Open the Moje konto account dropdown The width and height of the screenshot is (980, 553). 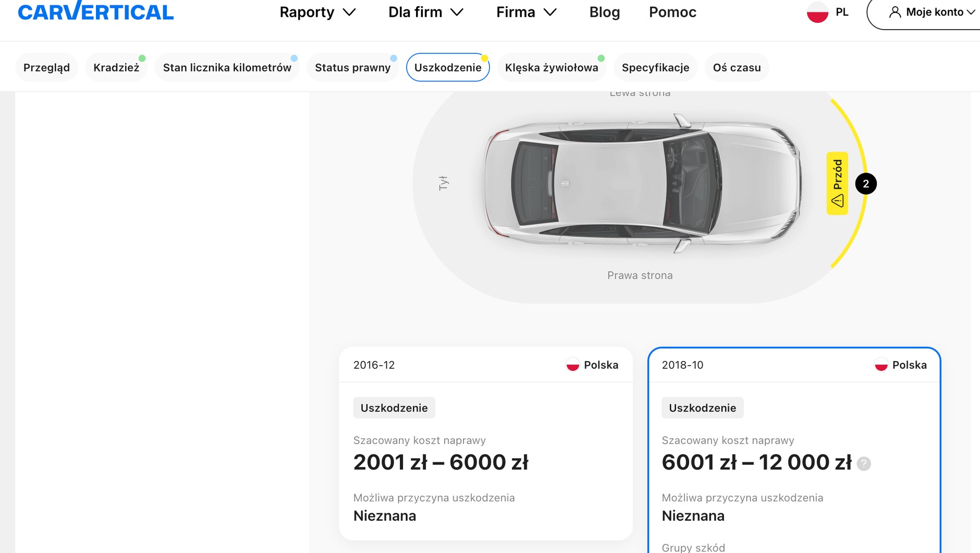928,12
